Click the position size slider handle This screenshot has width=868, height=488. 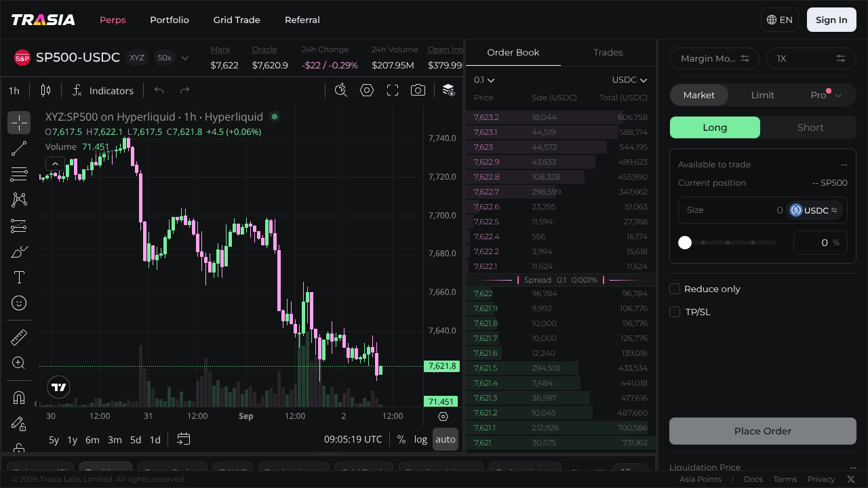[x=685, y=243]
